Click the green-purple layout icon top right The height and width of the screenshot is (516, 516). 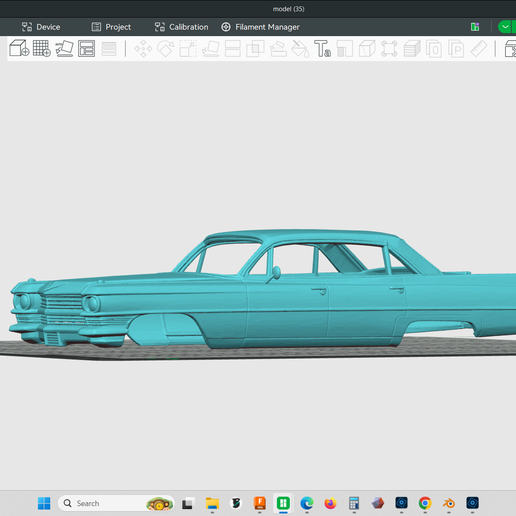[475, 27]
